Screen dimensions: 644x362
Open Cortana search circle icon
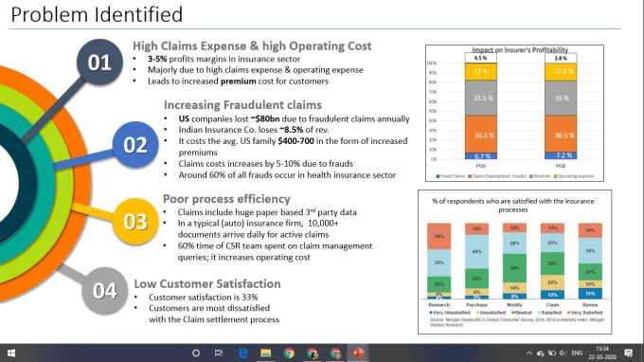click(196, 353)
